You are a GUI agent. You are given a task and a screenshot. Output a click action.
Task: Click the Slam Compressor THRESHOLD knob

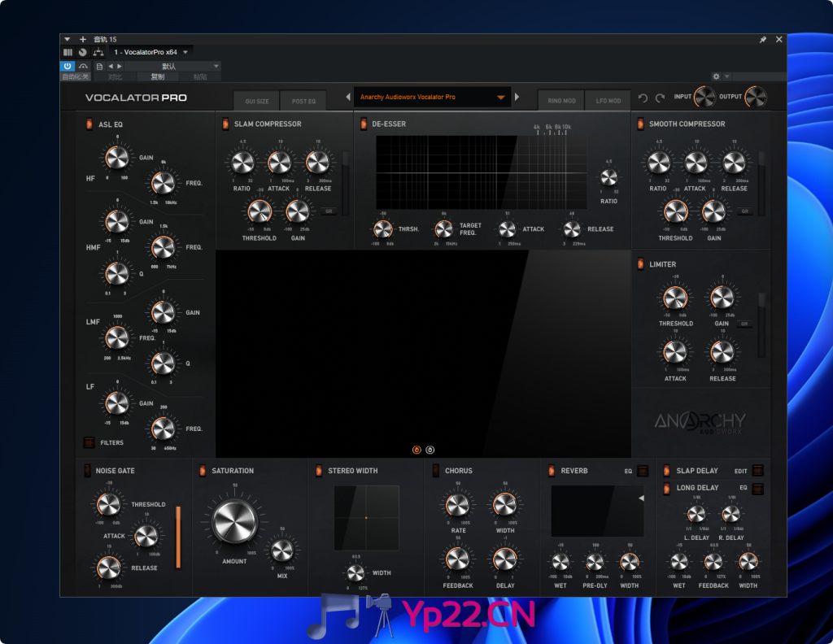point(259,212)
